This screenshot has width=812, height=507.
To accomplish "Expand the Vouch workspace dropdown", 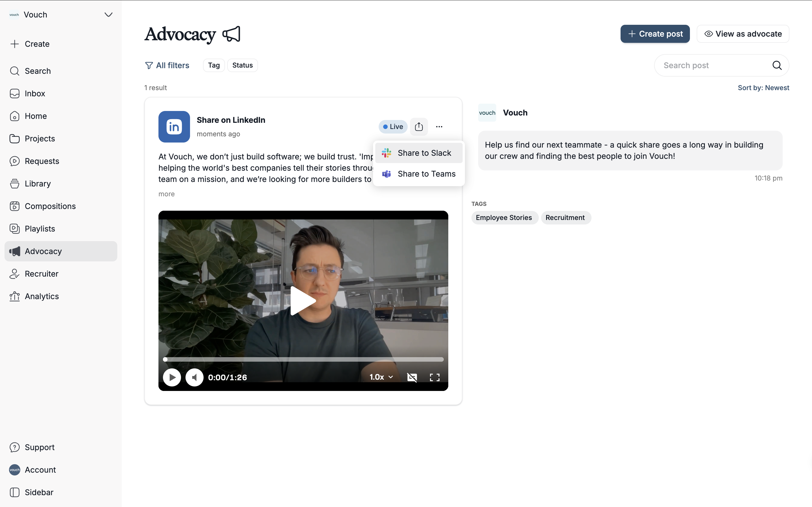I will pos(108,15).
